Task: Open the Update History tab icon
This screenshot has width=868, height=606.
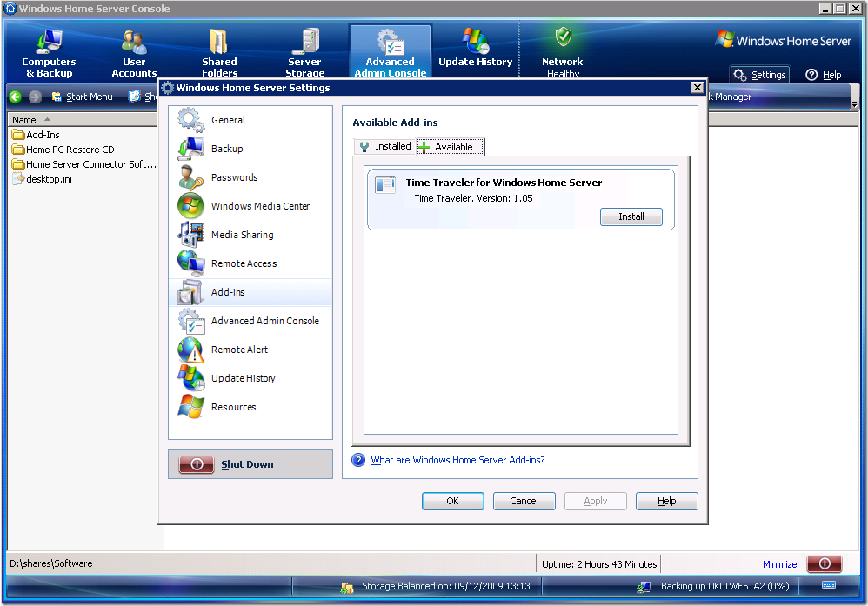Action: coord(476,40)
